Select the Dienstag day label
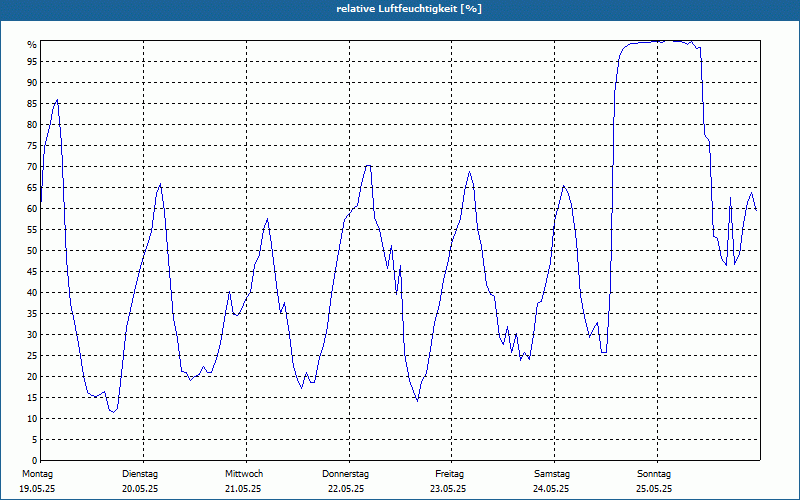 coord(140,474)
